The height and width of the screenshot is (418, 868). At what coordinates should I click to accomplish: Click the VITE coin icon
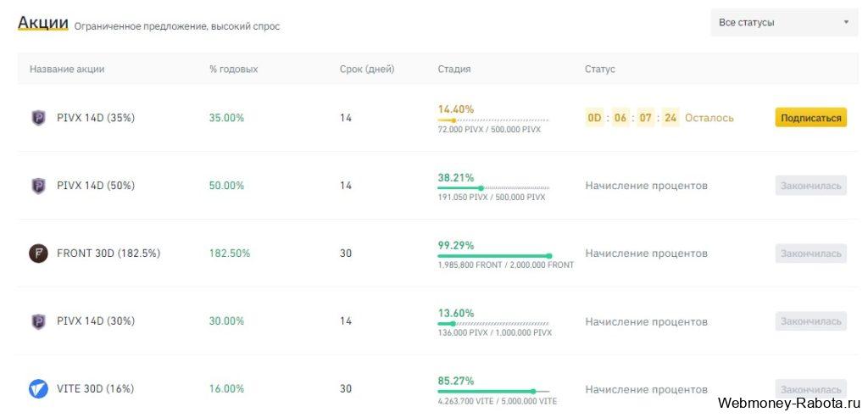[x=38, y=388]
